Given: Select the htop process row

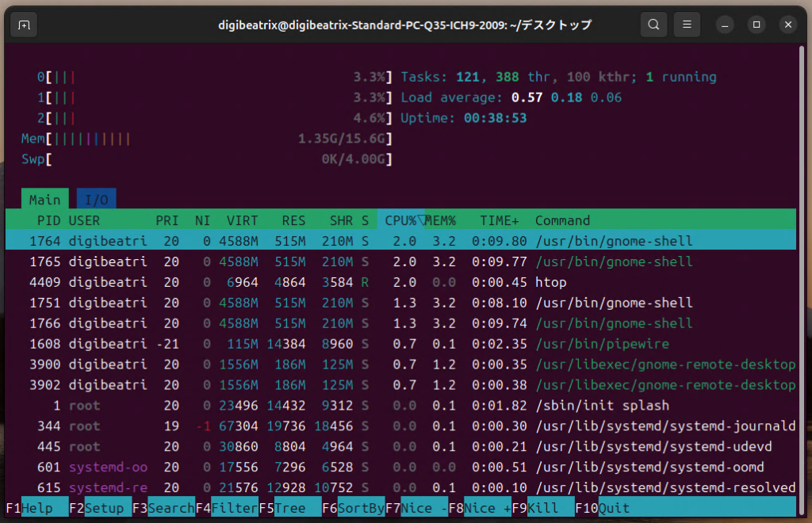Looking at the screenshot, I should [317, 282].
